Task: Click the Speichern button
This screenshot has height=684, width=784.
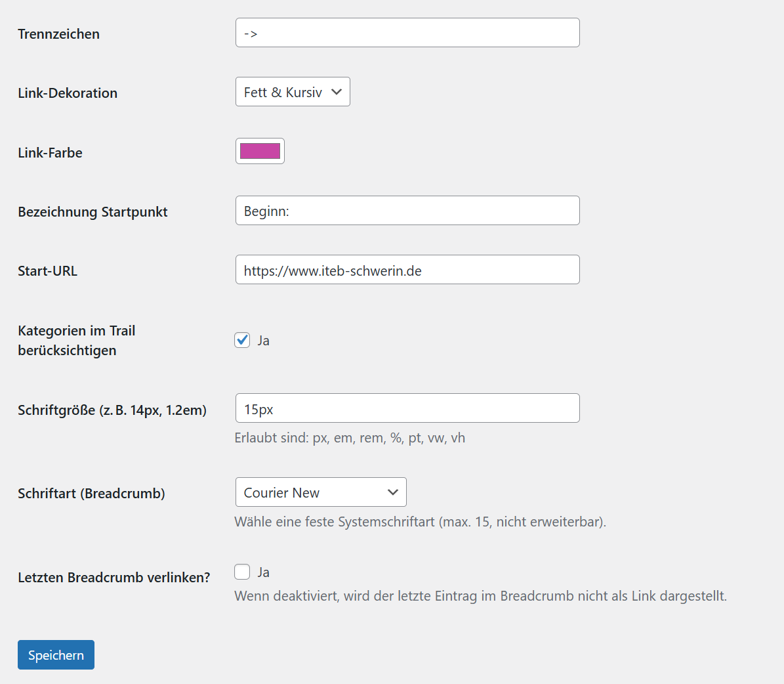Action: [56, 655]
